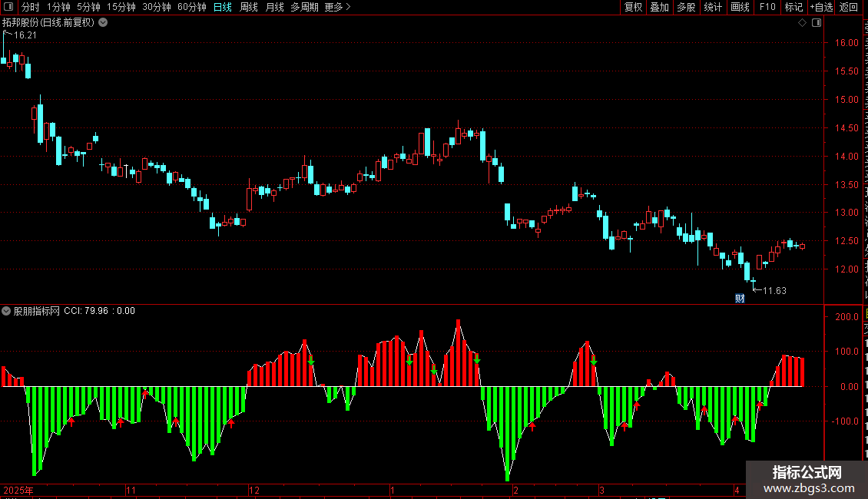This screenshot has height=499, width=868.
Task: Open the 多周期 multi-period view
Action: [304, 7]
